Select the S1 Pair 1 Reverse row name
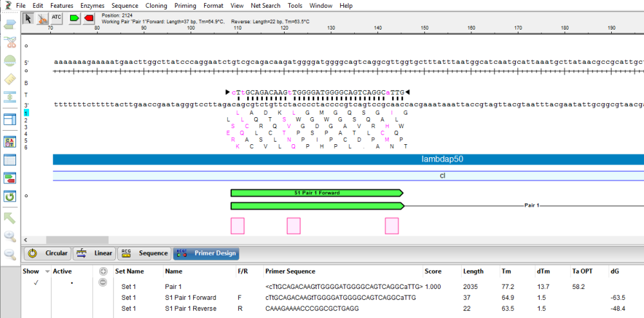This screenshot has width=644, height=318. click(x=191, y=308)
